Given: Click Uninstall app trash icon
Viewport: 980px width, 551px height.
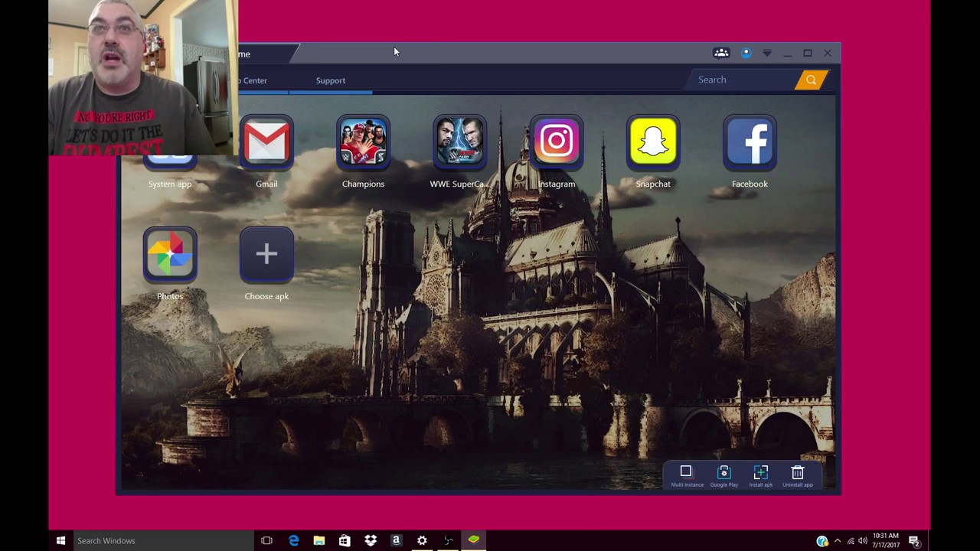Looking at the screenshot, I should 798,475.
